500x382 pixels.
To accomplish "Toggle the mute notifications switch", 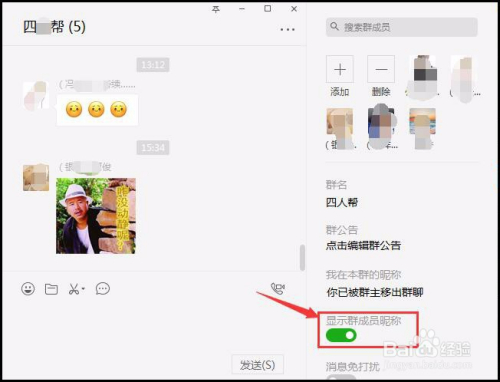I will tap(341, 378).
